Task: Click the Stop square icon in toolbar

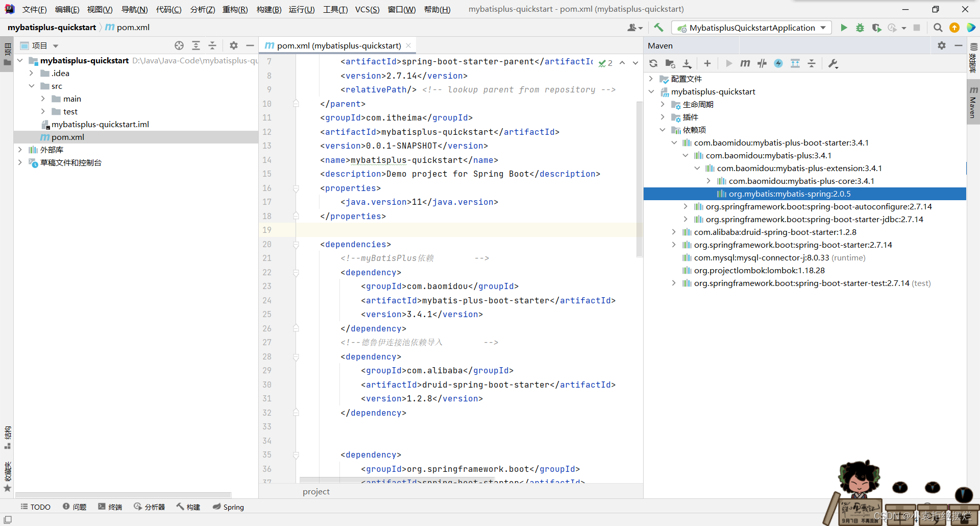Action: pyautogui.click(x=917, y=28)
